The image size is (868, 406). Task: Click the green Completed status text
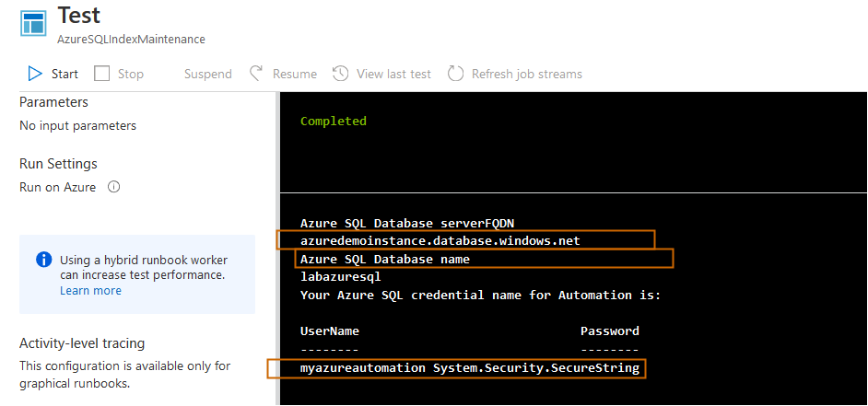[333, 121]
